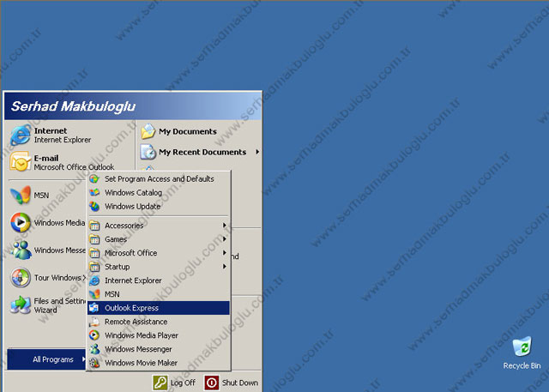This screenshot has width=549, height=392.
Task: Open the Games program group
Action: click(159, 239)
